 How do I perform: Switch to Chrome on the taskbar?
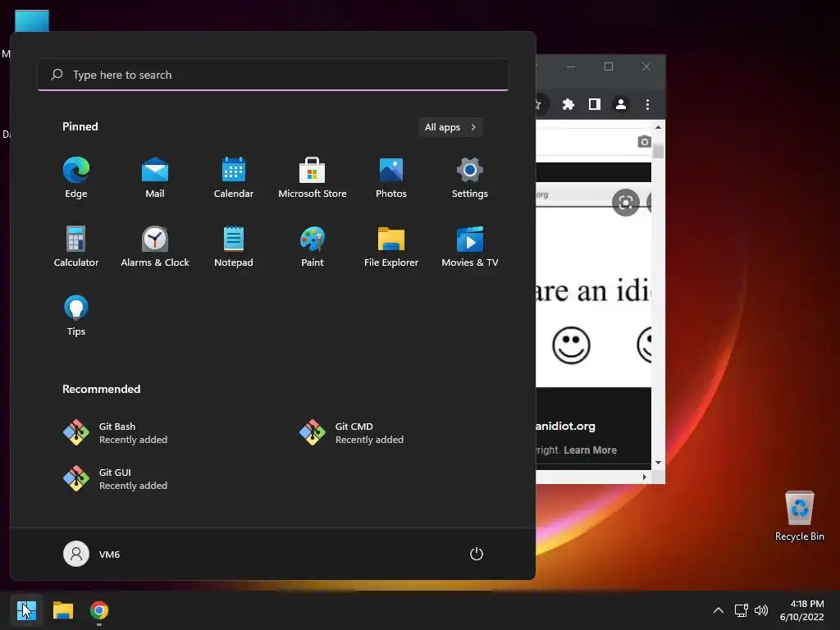tap(99, 610)
